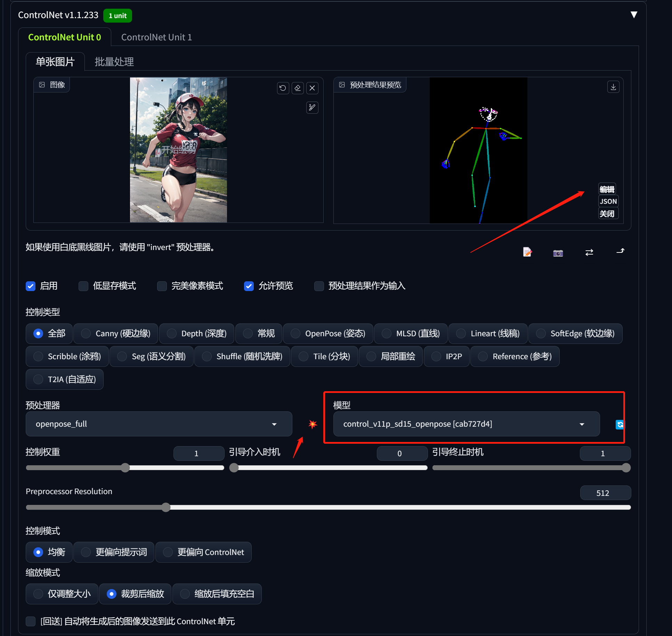Select 常规 control type
The image size is (672, 636).
click(259, 333)
